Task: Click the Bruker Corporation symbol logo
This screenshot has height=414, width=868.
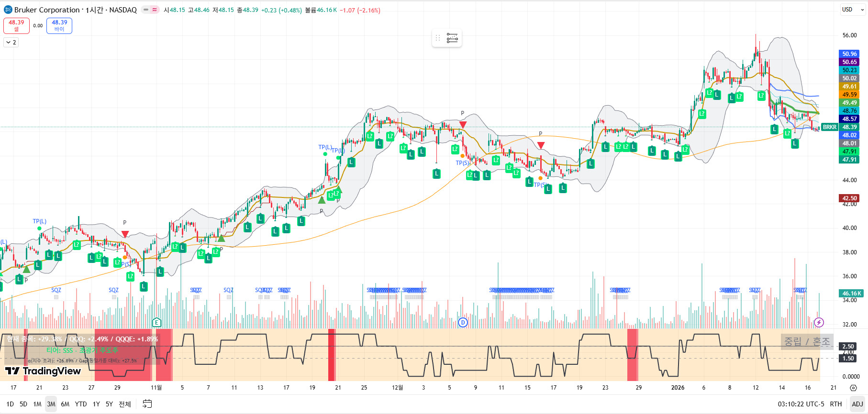Action: (8, 10)
